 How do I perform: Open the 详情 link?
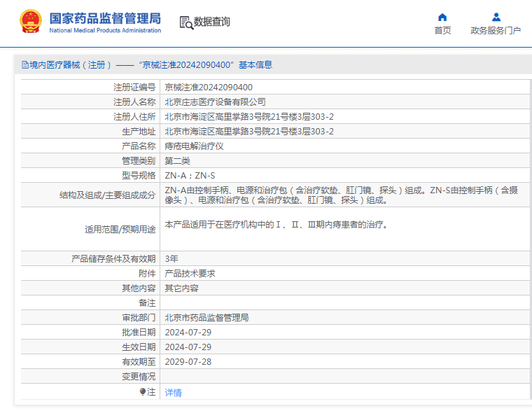coord(174,393)
